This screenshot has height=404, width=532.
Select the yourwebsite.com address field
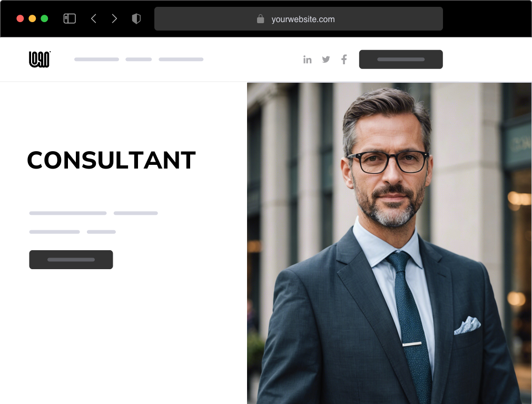click(299, 18)
